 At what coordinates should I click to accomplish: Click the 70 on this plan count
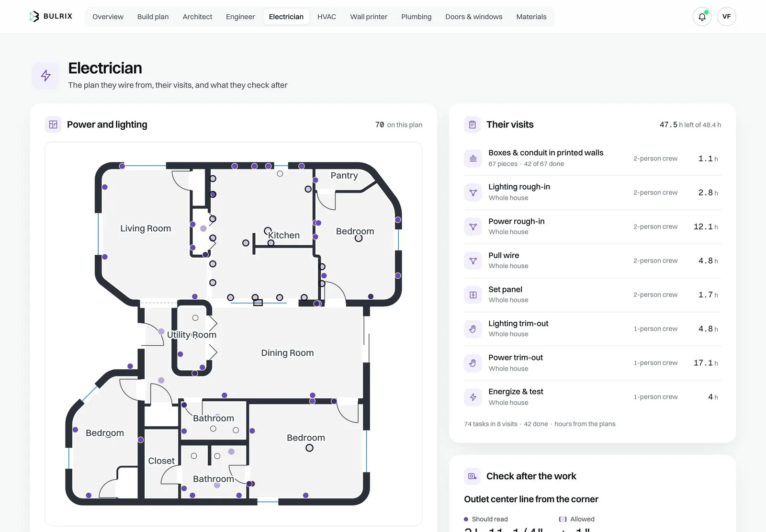(x=399, y=125)
